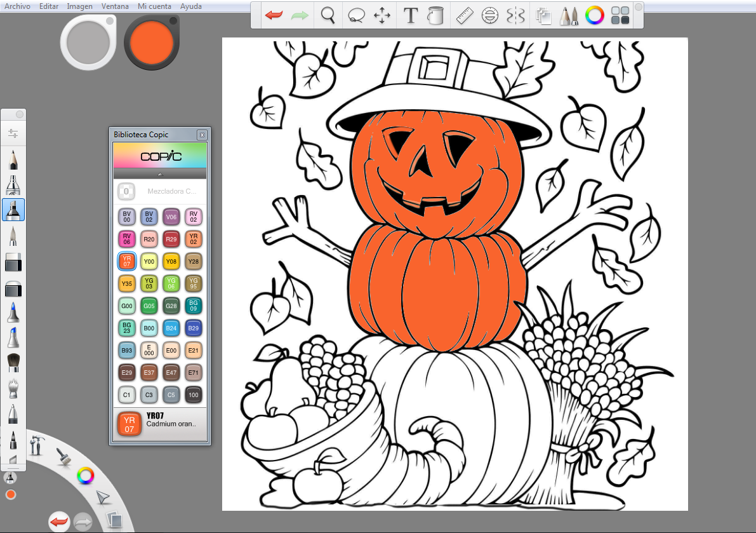
Task: Activate the ruler guide tool
Action: pyautogui.click(x=464, y=15)
